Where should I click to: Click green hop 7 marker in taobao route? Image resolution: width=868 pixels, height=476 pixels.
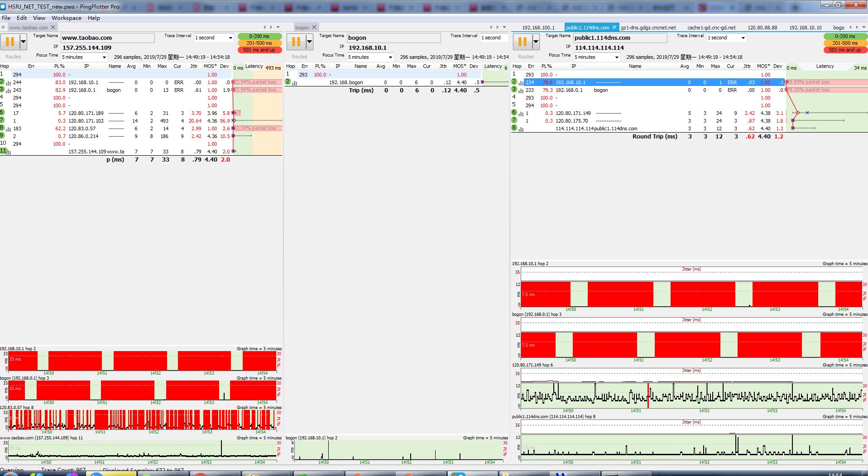[2, 120]
